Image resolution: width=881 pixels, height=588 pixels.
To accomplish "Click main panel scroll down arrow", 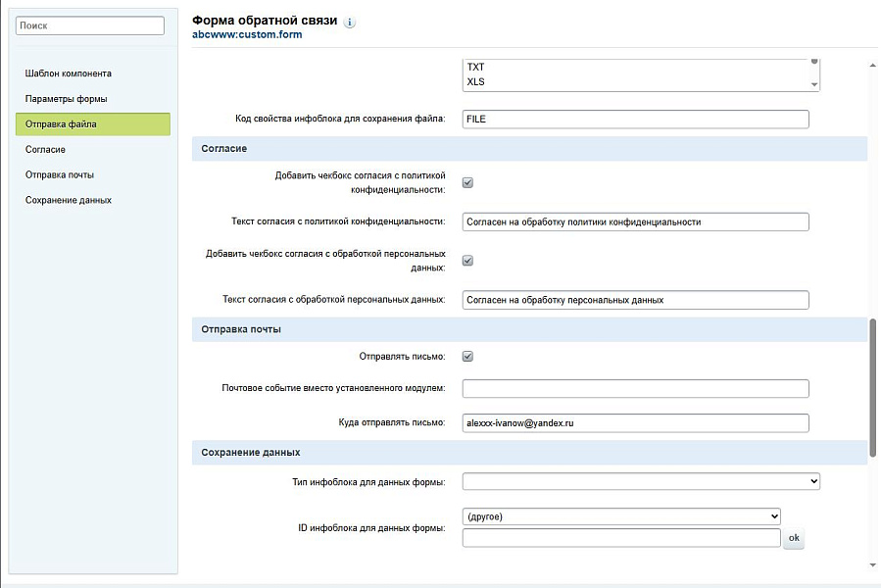I will pyautogui.click(x=873, y=564).
